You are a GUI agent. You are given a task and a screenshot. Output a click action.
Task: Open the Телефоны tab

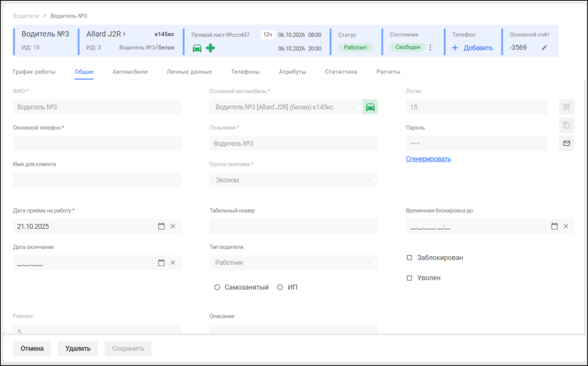245,72
